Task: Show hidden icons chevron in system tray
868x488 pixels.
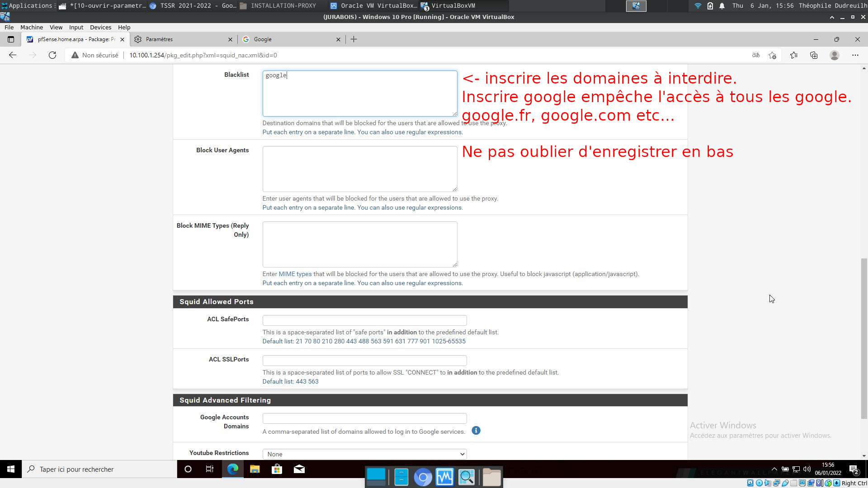Action: 774,469
